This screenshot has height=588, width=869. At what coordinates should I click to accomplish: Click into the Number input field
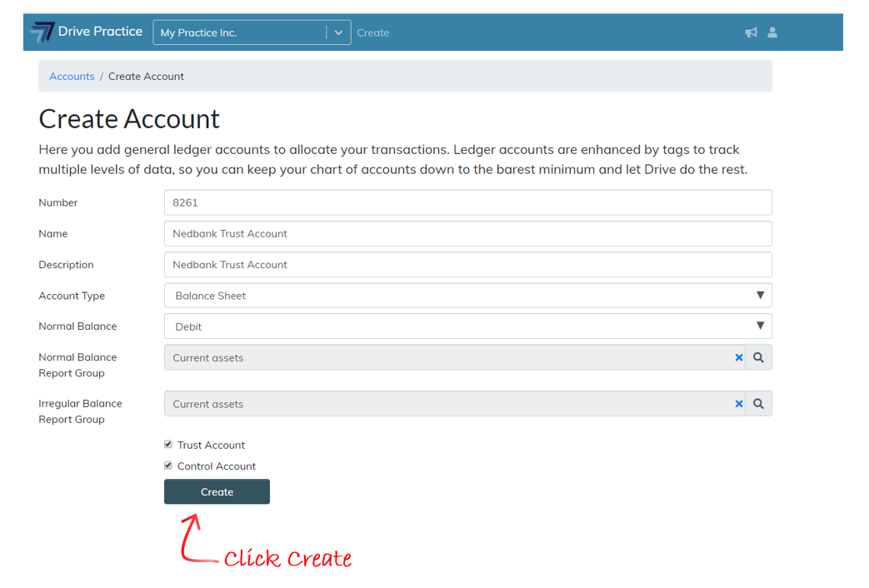click(467, 202)
